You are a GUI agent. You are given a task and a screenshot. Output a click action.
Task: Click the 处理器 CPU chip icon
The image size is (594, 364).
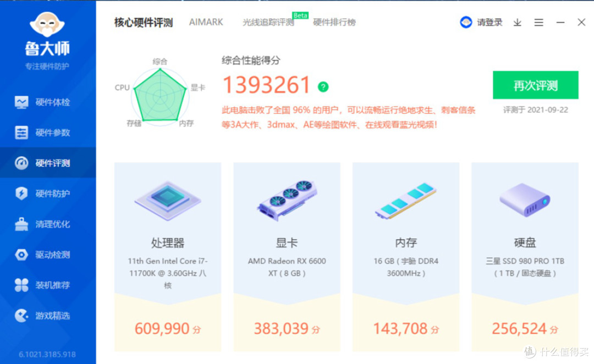[x=167, y=201]
